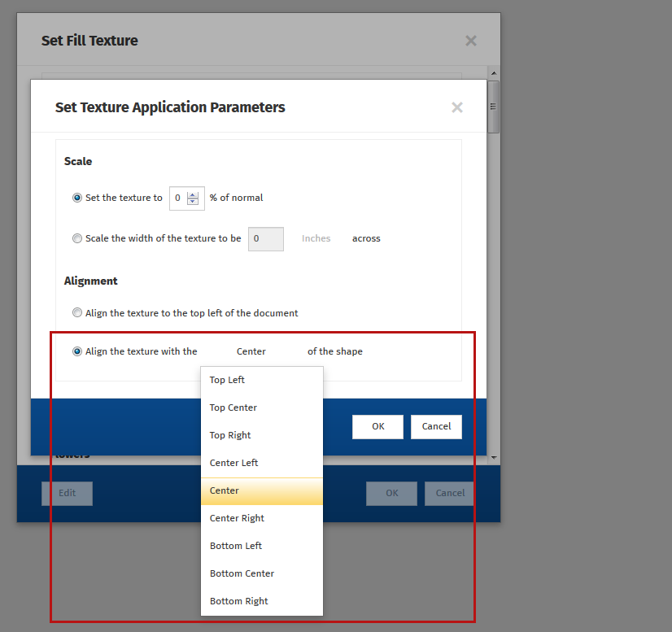Click the percent of normal input field
This screenshot has width=672, height=632.
178,198
